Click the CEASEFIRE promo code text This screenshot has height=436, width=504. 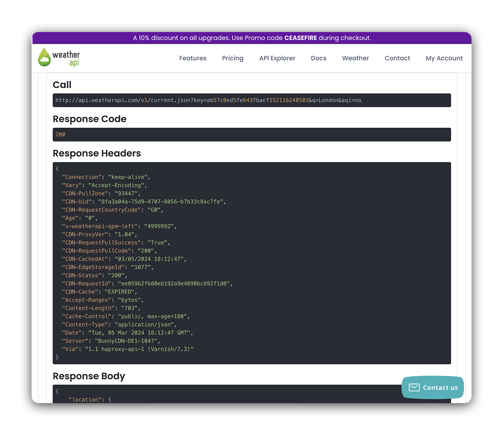[x=300, y=38]
